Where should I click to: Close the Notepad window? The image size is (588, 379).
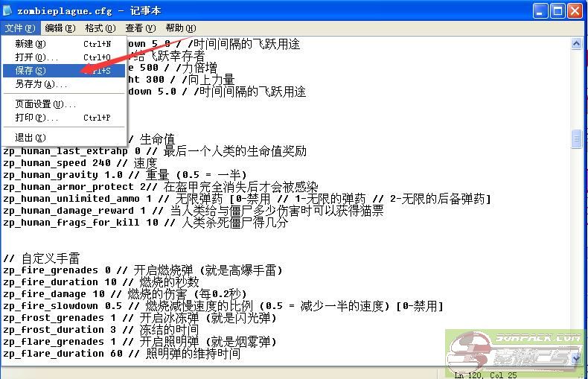[x=574, y=10]
